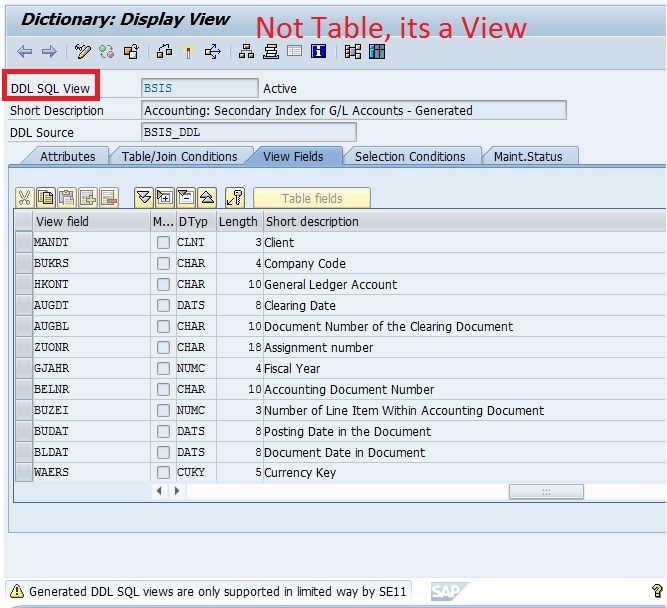Screen dimensions: 667x608
Task: Click the horizontal scrollbar thumb
Action: point(546,492)
